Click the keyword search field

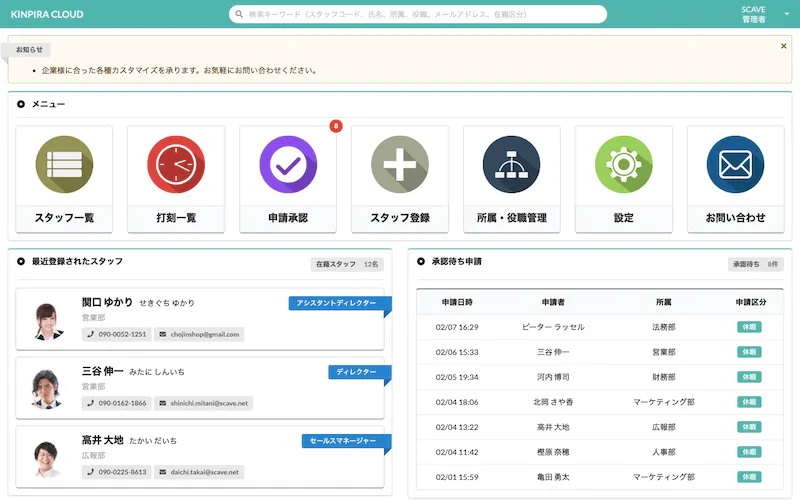pyautogui.click(x=418, y=14)
